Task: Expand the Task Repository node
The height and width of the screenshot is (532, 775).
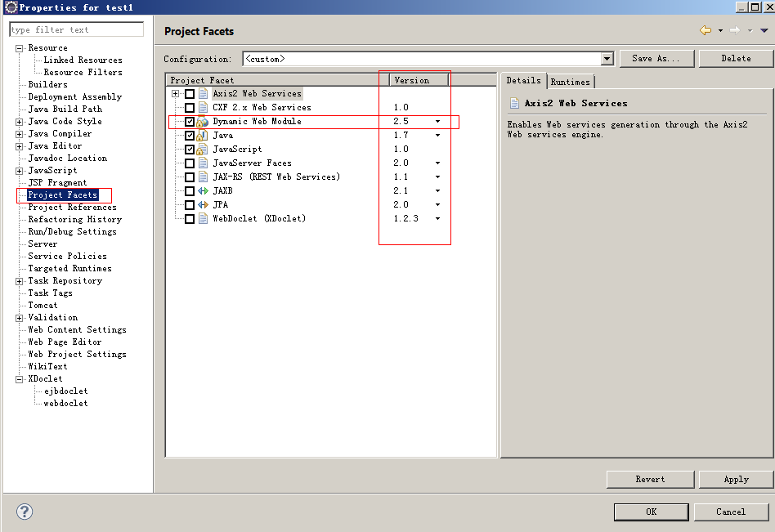Action: point(20,282)
